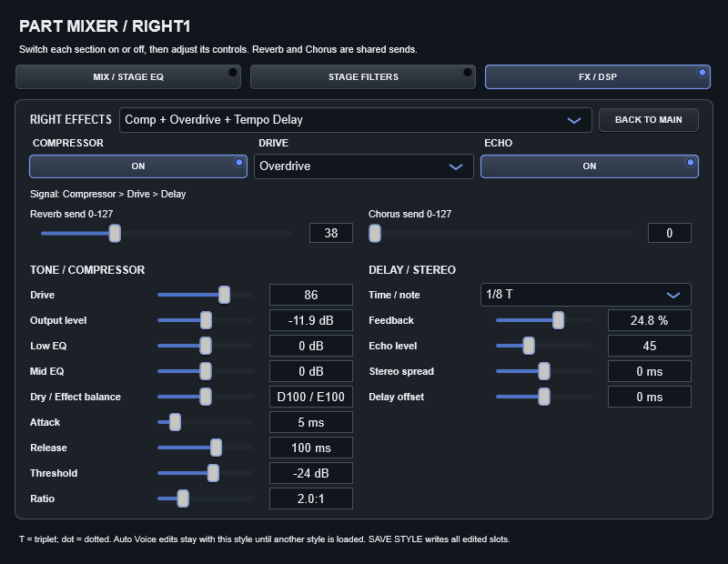Click the signal chain text
Screen dimensions: 728x564
(107, 194)
